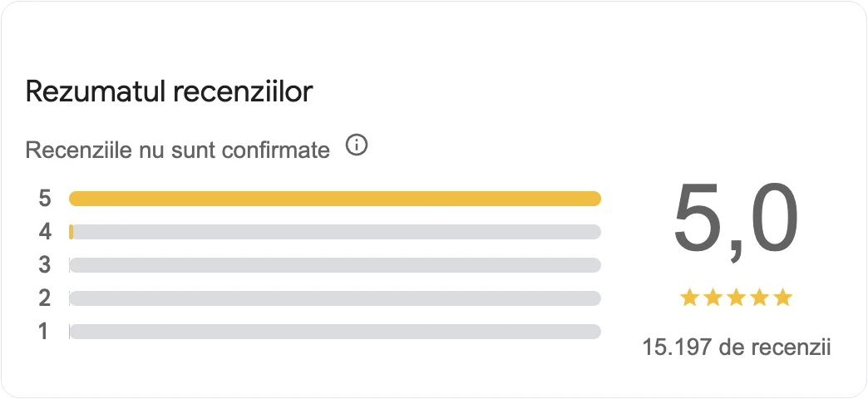868x399 pixels.
Task: Click the number 4 row label
Action: tap(45, 231)
